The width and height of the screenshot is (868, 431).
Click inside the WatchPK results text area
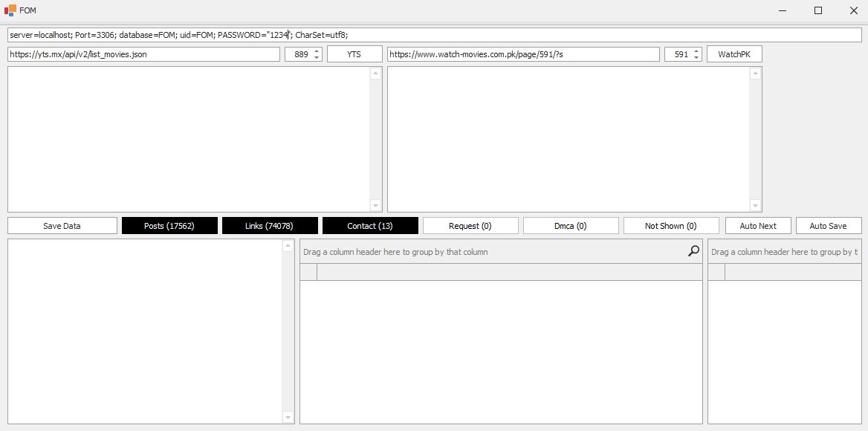[569, 140]
